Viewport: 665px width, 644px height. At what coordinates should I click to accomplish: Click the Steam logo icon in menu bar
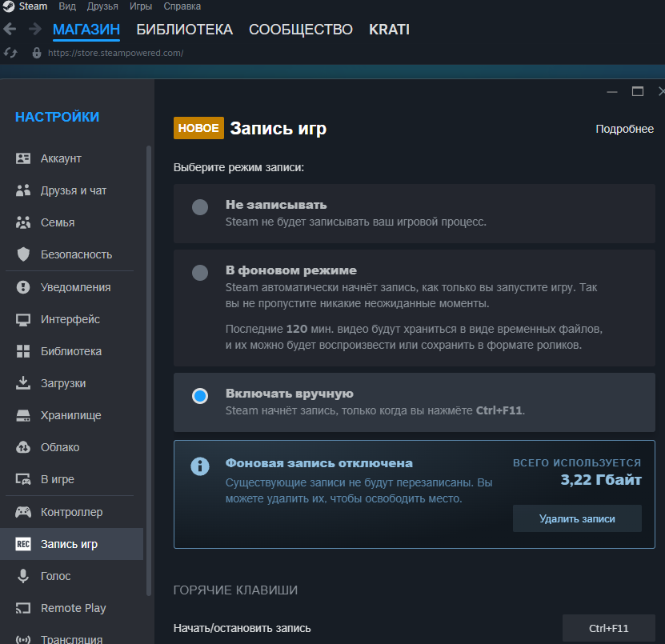9,6
